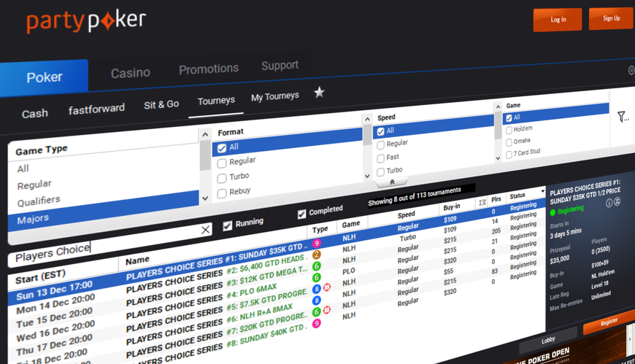Check the All format checkbox
The width and height of the screenshot is (635, 364).
pos(222,148)
